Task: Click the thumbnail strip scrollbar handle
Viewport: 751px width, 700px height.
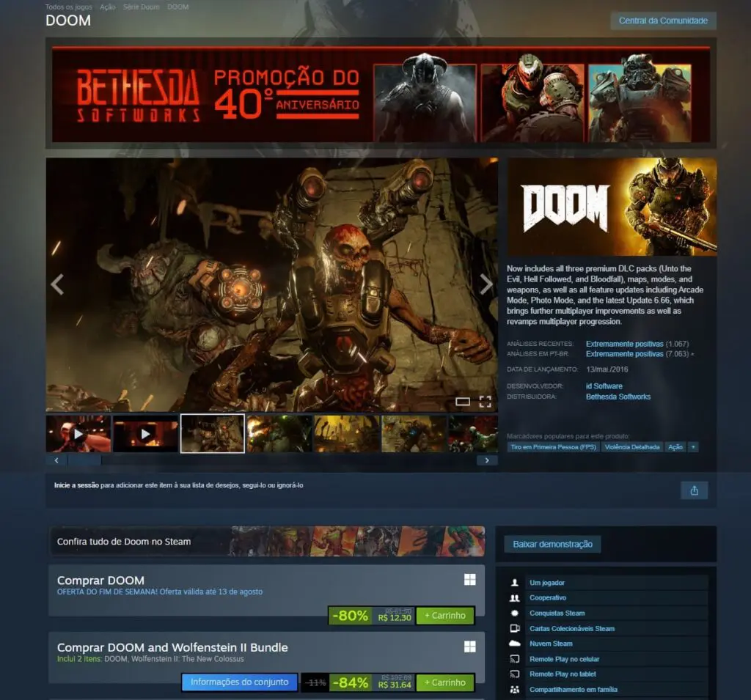Action: 84,460
